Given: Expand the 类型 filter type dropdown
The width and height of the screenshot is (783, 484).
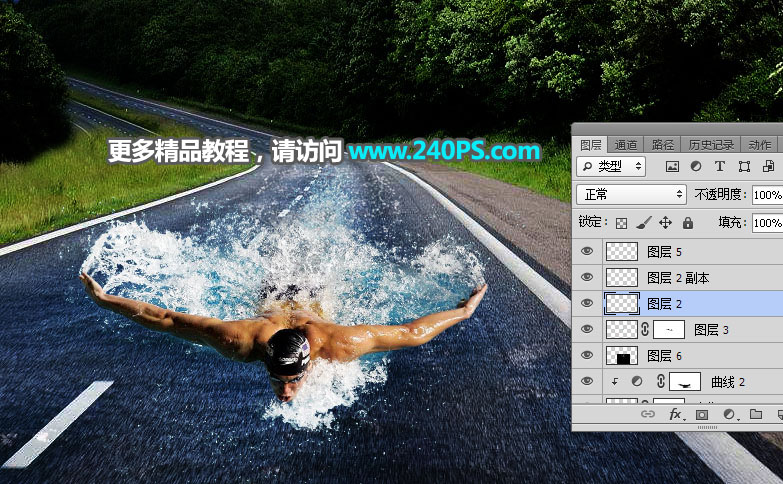Looking at the screenshot, I should click(612, 166).
